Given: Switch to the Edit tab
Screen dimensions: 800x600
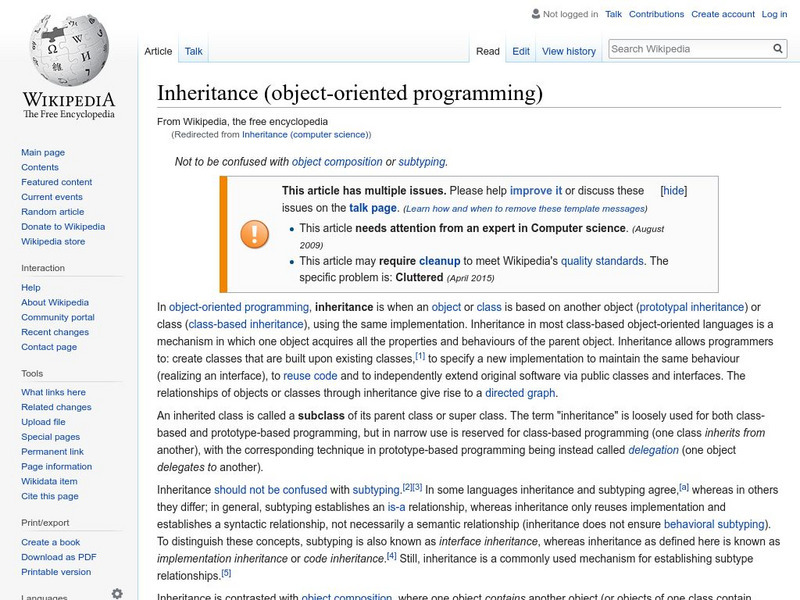Looking at the screenshot, I should coord(521,51).
